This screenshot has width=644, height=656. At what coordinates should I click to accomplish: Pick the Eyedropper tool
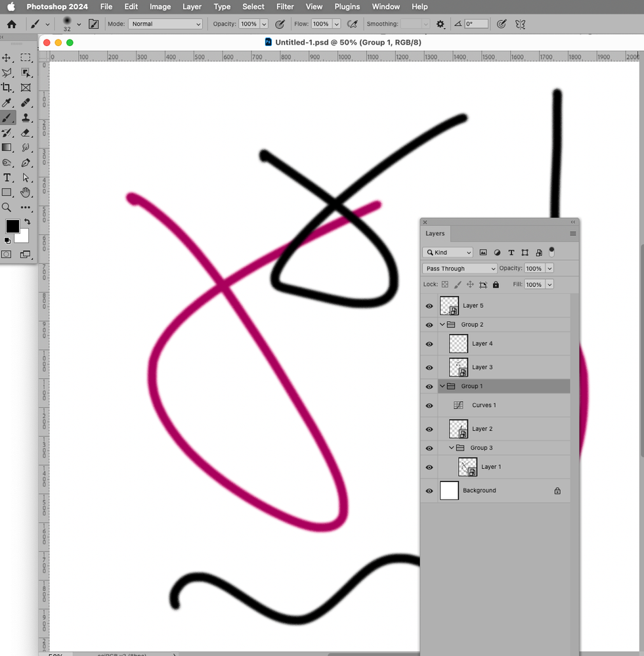(8, 102)
